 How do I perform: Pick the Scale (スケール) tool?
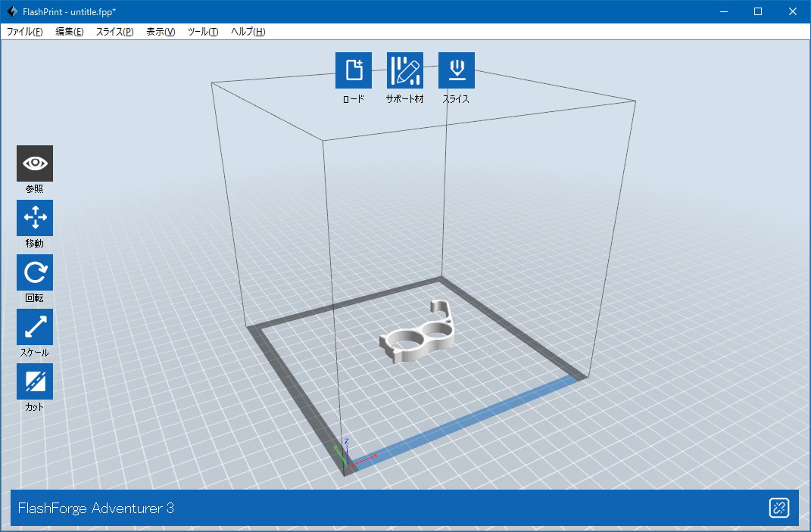pyautogui.click(x=35, y=327)
